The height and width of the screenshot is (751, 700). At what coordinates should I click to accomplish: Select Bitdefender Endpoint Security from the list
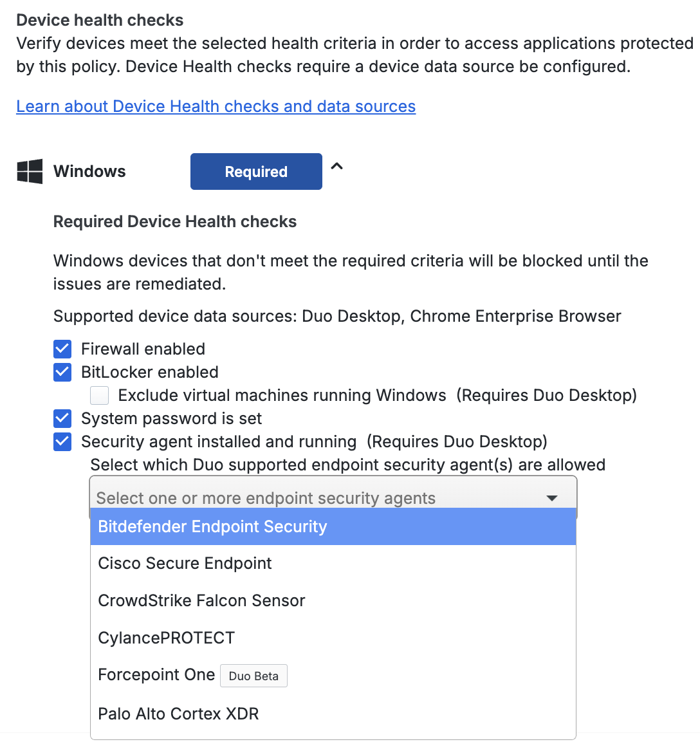(212, 526)
